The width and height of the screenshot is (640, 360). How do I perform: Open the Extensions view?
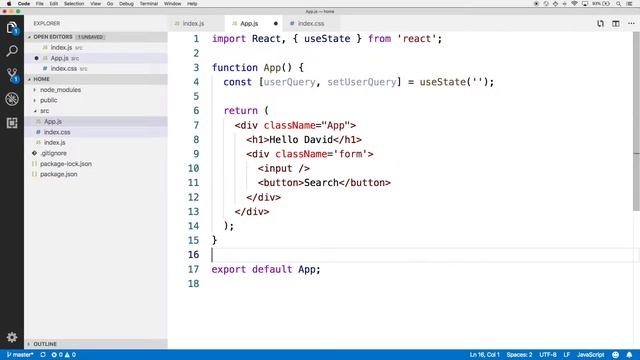tap(12, 122)
